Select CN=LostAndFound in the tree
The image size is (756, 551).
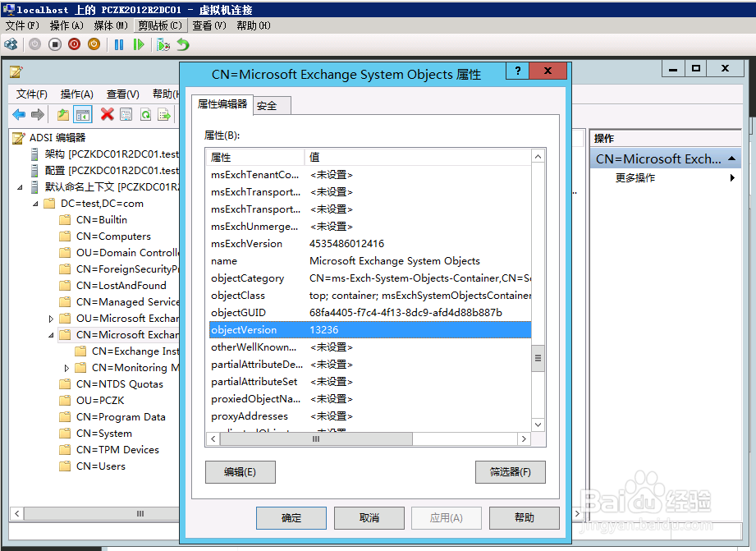121,286
